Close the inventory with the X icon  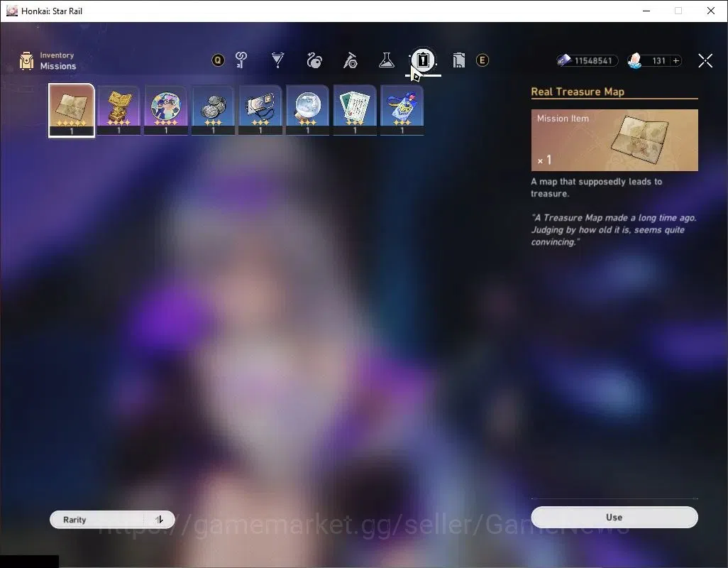pyautogui.click(x=705, y=60)
